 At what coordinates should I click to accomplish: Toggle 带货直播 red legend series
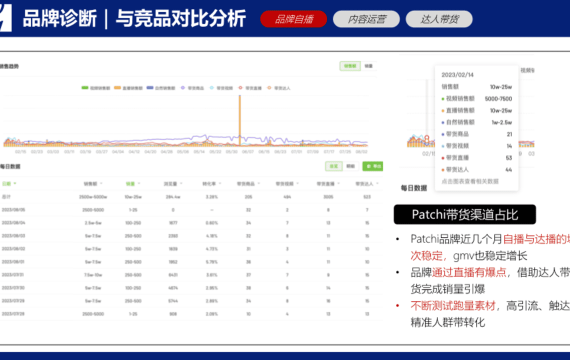point(250,88)
